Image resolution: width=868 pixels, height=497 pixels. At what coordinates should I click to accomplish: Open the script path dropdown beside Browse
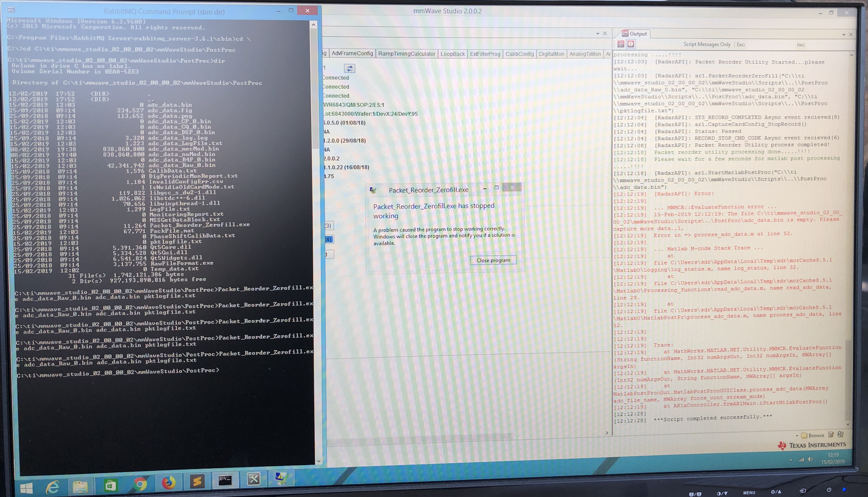(x=797, y=436)
